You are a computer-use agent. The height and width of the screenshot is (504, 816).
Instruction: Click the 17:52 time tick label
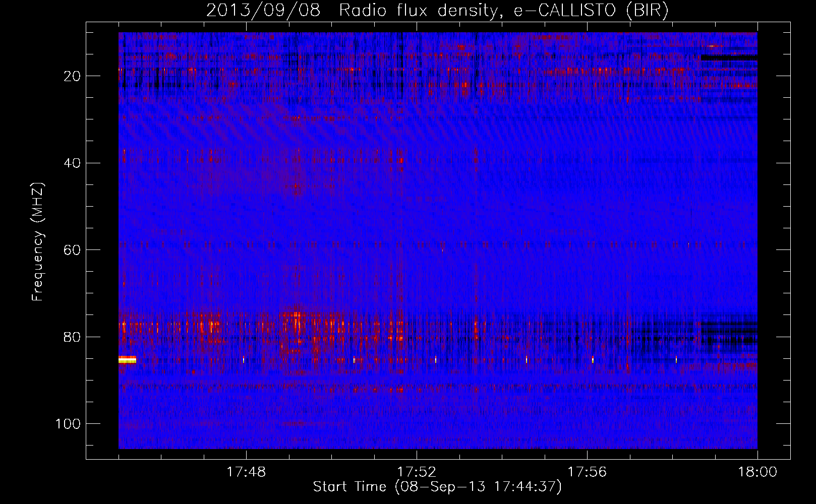tap(417, 472)
